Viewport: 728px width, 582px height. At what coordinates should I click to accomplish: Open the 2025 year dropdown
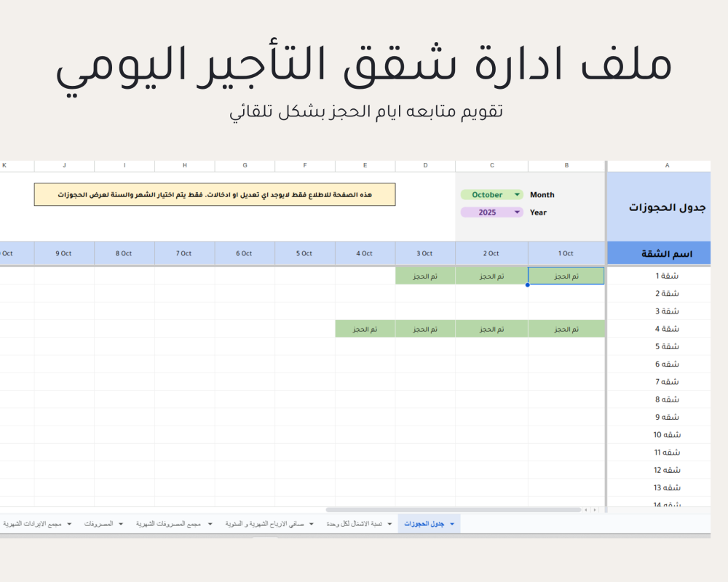pyautogui.click(x=492, y=212)
